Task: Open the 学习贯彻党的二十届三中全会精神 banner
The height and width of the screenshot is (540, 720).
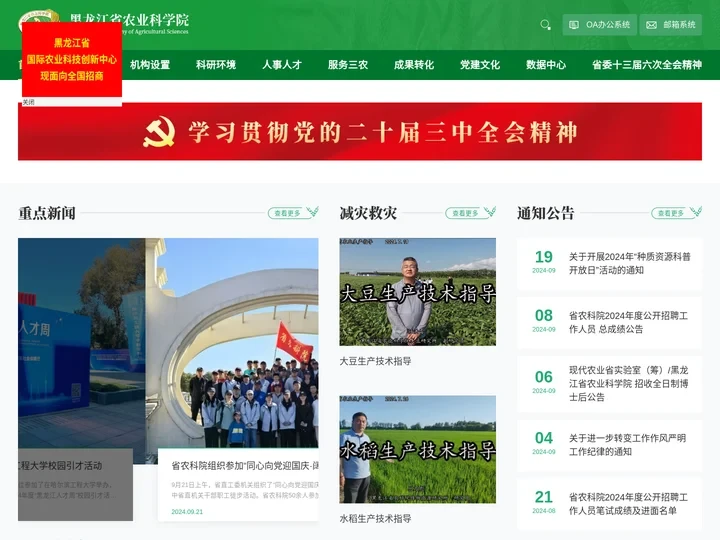Action: 360,132
